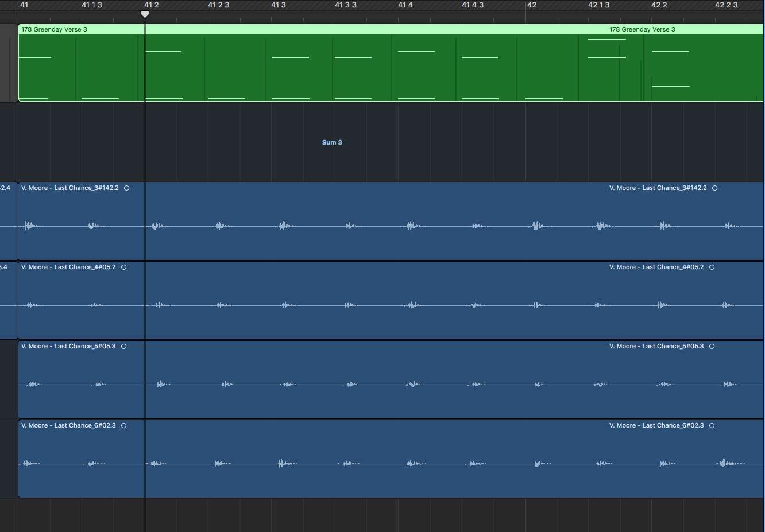The height and width of the screenshot is (532, 765).
Task: Select repeated V. Moore - Last Chance_4#05.2 name near bar 42
Action: (656, 267)
